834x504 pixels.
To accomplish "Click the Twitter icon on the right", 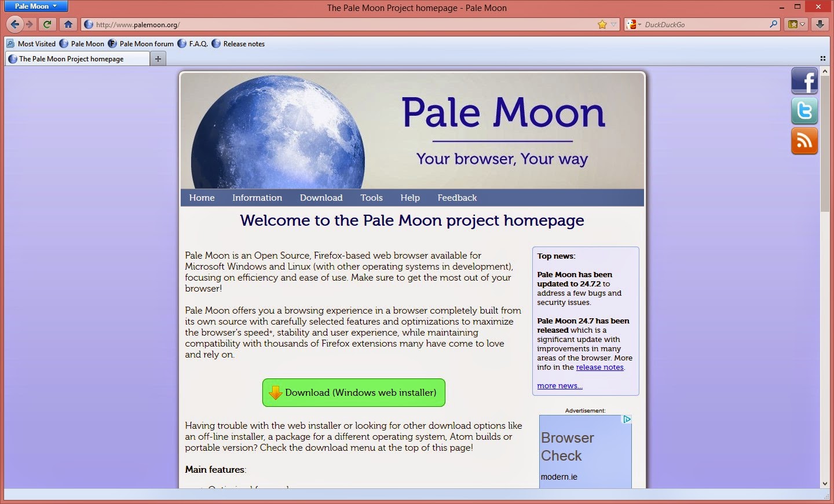I will click(x=804, y=111).
